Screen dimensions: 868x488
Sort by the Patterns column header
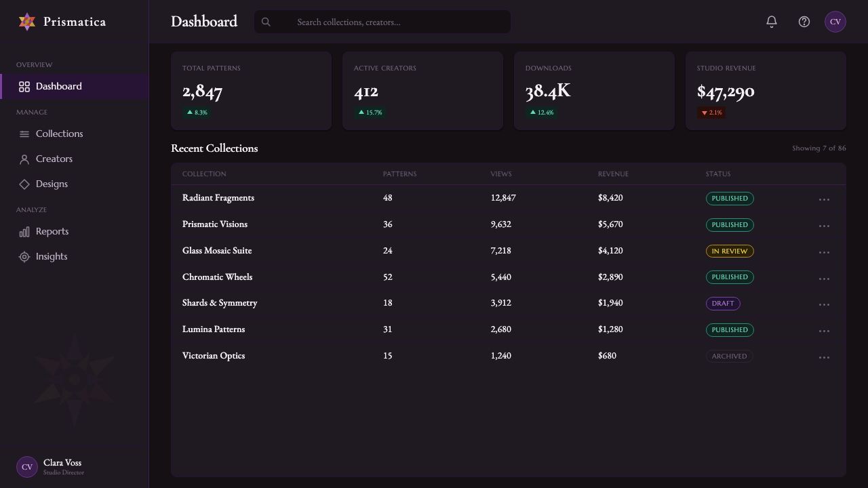[400, 174]
